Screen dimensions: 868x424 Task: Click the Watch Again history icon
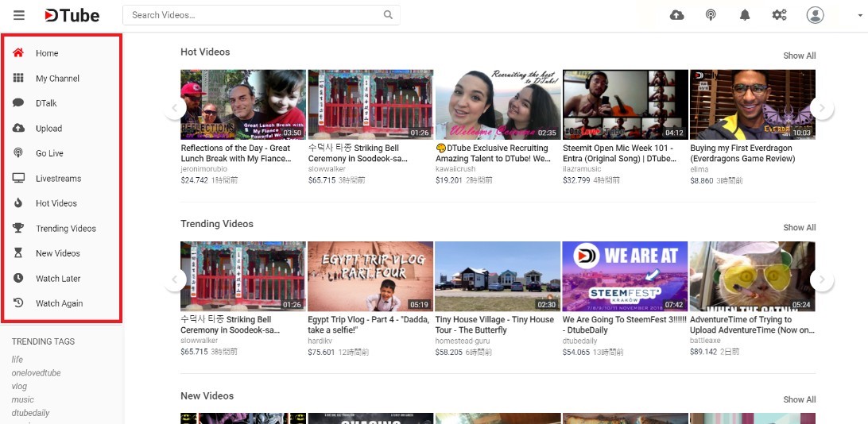pyautogui.click(x=18, y=303)
